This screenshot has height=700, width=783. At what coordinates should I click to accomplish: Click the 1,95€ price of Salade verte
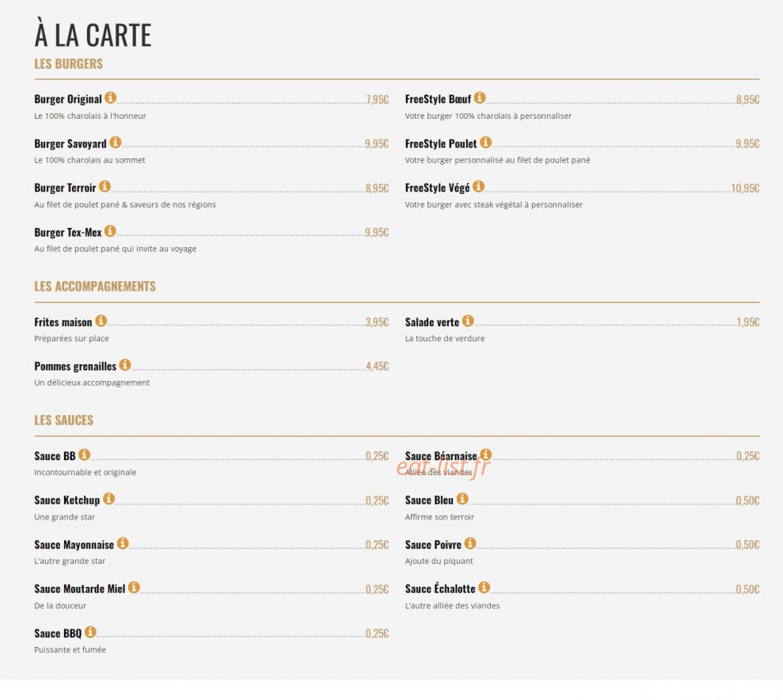pos(748,322)
